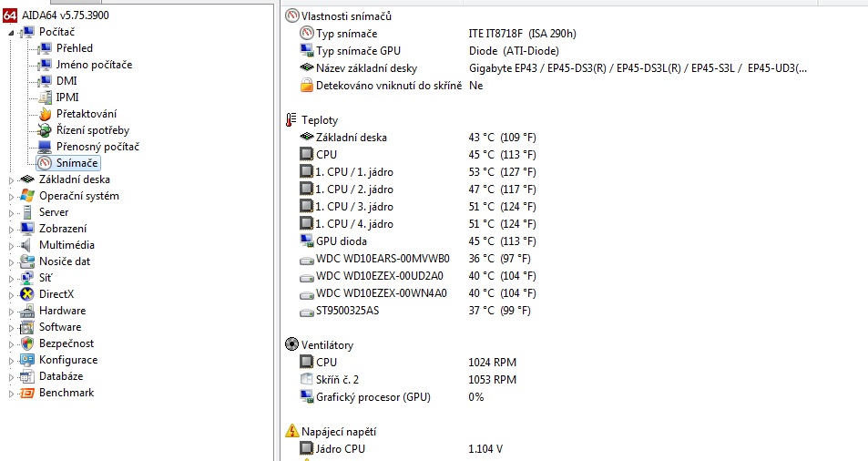The image size is (868, 461).
Task: Expand the Benchmark tree node
Action: [x=11, y=394]
